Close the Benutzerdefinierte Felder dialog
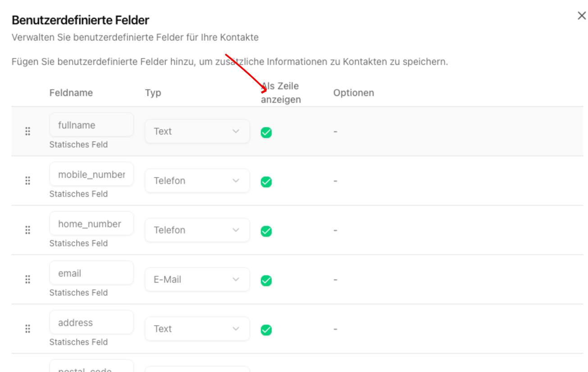Image resolution: width=588 pixels, height=372 pixels. 581,15
